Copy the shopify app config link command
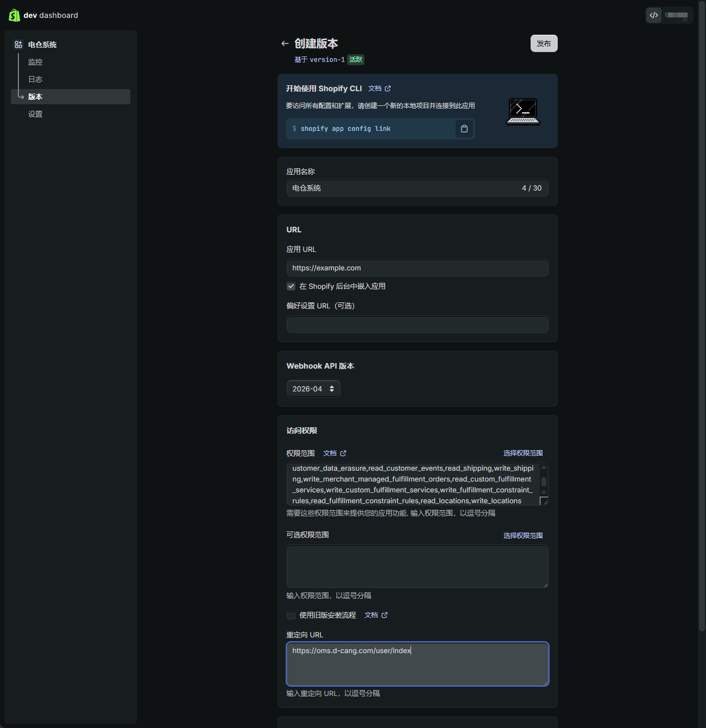This screenshot has height=728, width=706. [464, 129]
